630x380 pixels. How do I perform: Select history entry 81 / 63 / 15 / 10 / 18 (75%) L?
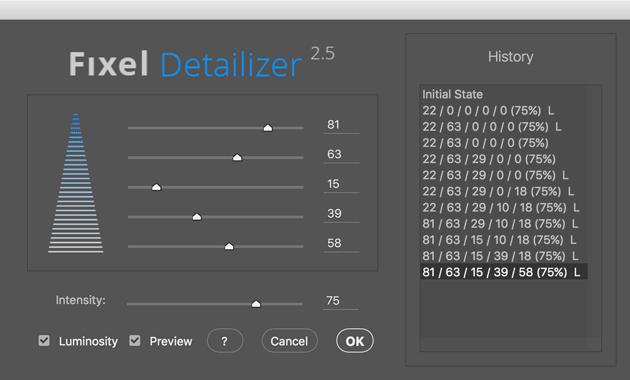pos(504,240)
